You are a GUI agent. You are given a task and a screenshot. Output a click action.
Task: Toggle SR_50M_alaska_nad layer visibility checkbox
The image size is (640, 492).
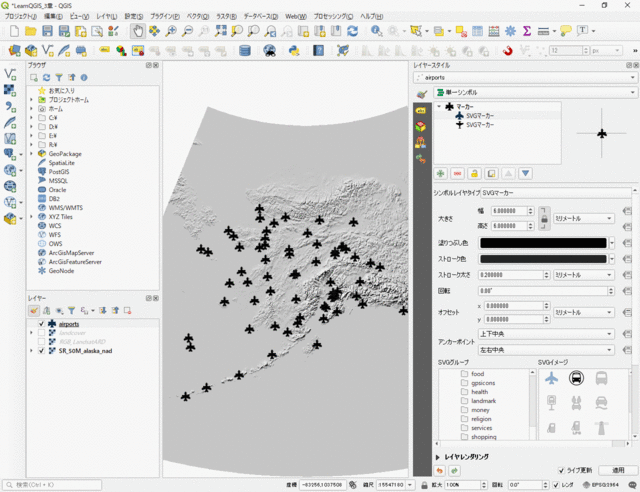tap(41, 351)
